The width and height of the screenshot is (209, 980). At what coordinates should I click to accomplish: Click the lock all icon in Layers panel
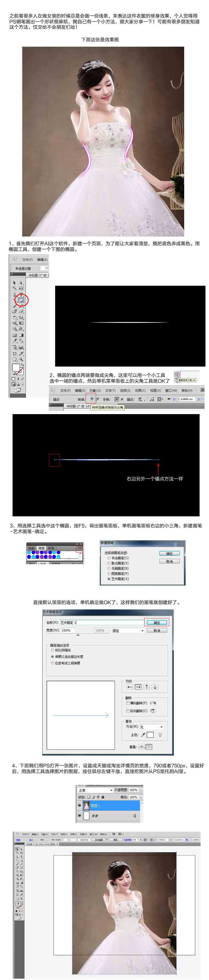pyautogui.click(x=103, y=797)
